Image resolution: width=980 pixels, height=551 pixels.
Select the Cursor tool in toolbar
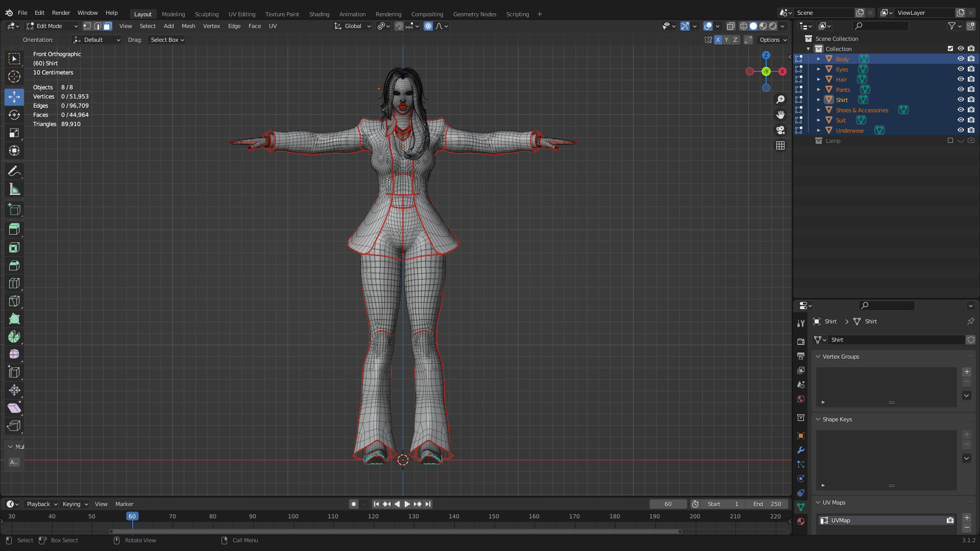[14, 77]
